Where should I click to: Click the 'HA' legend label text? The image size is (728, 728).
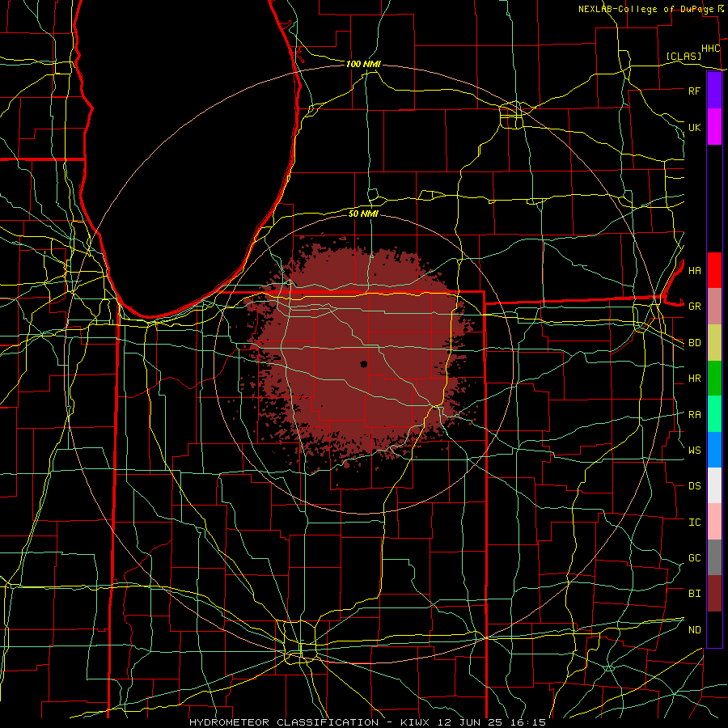pyautogui.click(x=694, y=270)
